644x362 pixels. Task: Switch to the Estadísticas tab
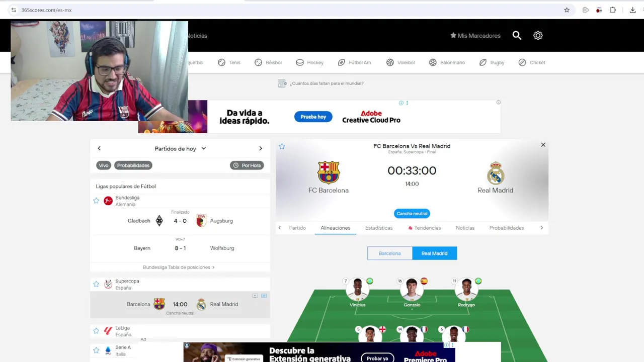[379, 228]
